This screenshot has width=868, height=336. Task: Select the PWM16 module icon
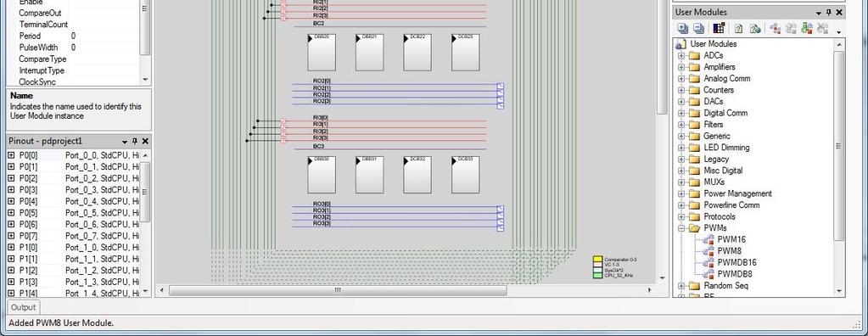(708, 239)
